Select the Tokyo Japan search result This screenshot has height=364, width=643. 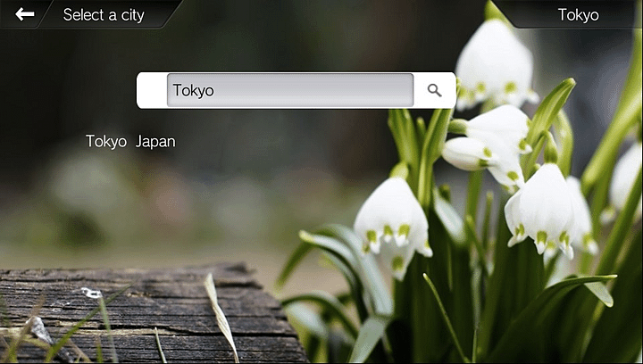[130, 141]
